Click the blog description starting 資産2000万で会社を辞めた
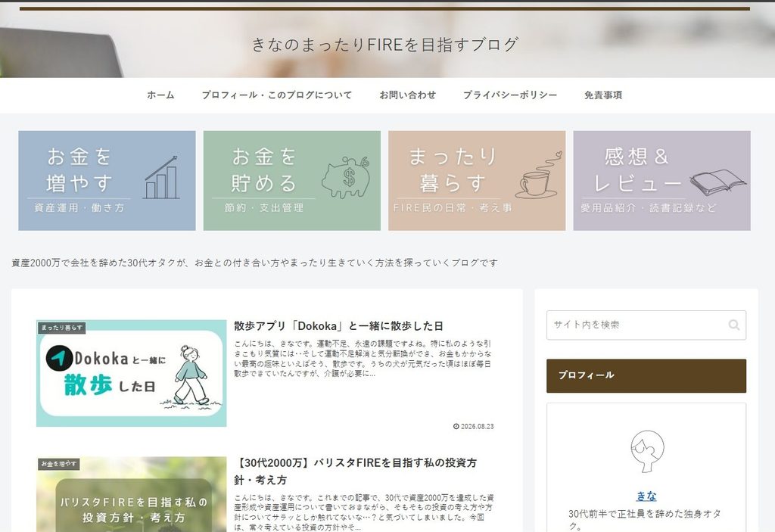The image size is (775, 532). pyautogui.click(x=254, y=263)
